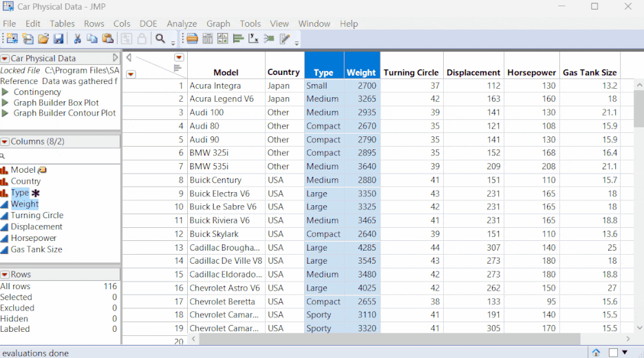Click the Open file folder icon
Screen dimensions: 644x358
click(43, 39)
